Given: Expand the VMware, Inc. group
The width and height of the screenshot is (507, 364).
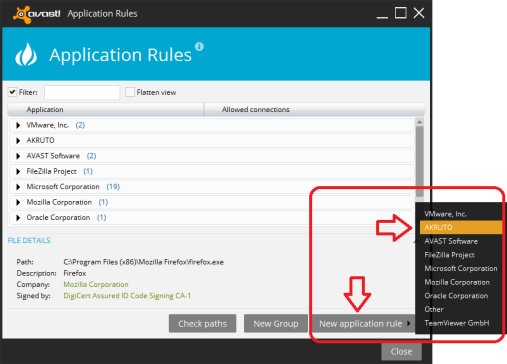Looking at the screenshot, I should [18, 125].
